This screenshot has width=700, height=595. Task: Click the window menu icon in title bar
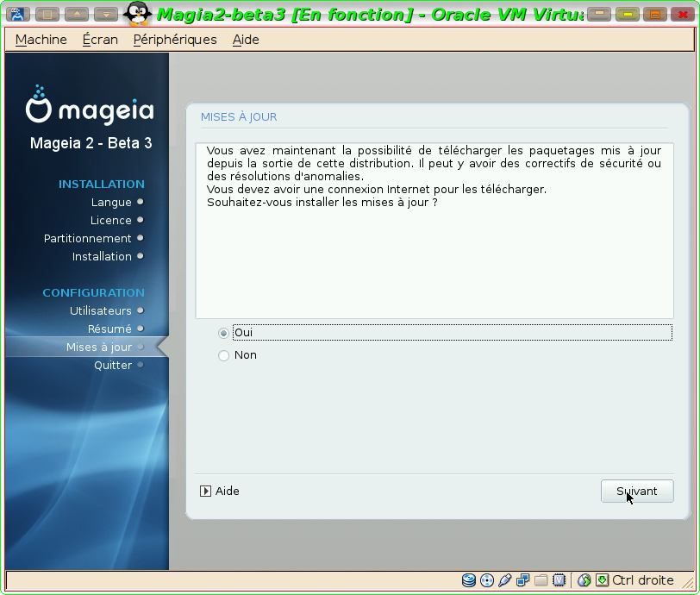click(18, 15)
